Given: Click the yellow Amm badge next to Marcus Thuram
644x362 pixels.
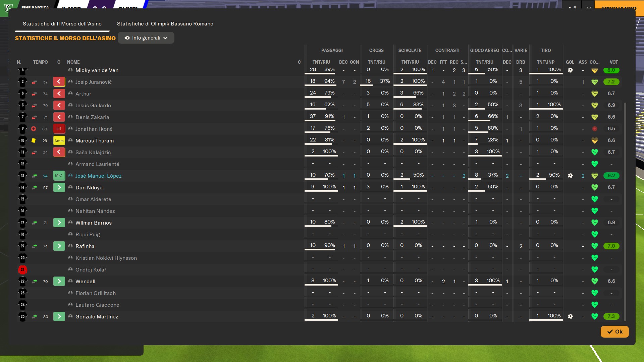Looking at the screenshot, I should coord(59,140).
